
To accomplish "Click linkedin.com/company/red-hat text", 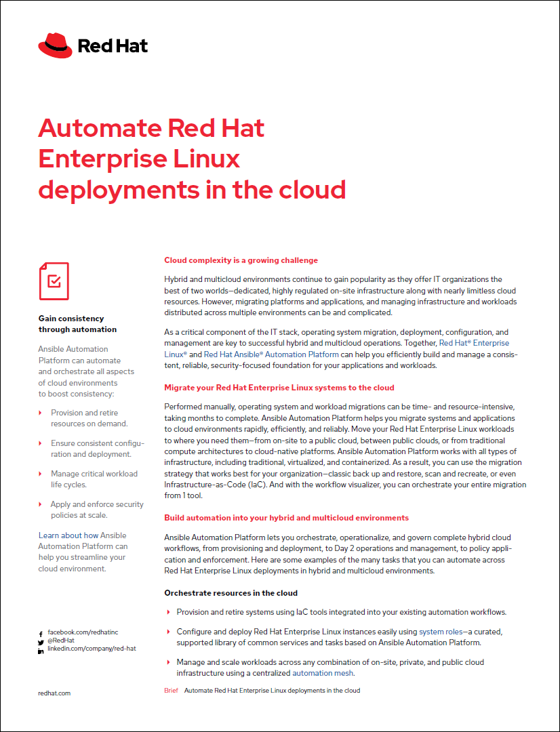I will coord(92,649).
